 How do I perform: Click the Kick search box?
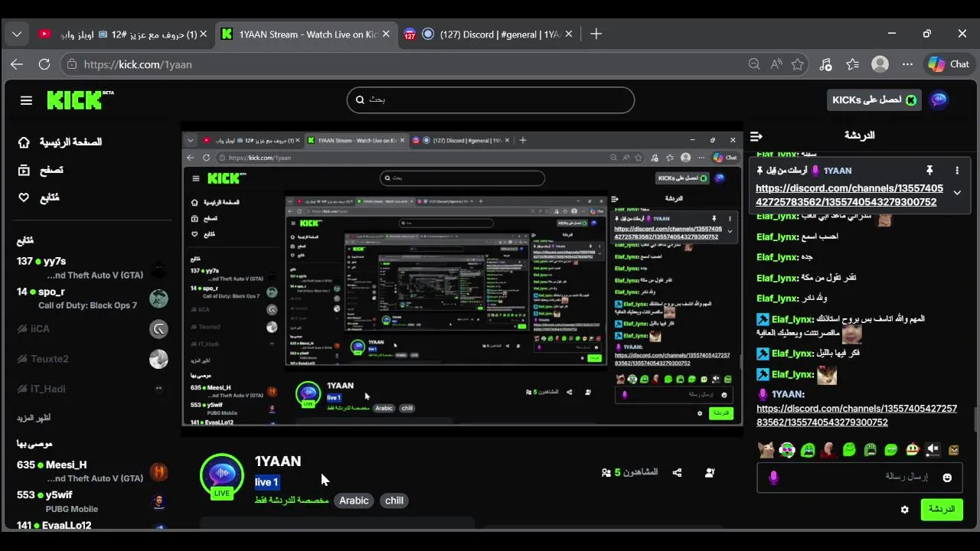click(x=491, y=99)
